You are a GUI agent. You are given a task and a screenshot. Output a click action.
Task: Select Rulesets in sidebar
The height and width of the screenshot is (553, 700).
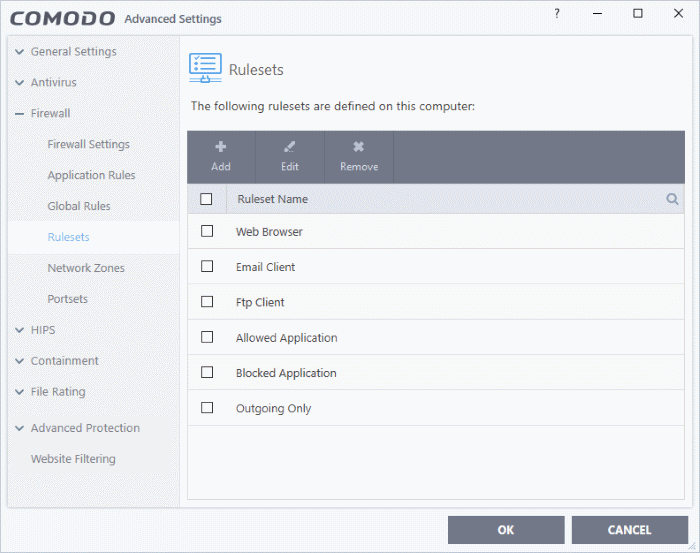tap(68, 237)
